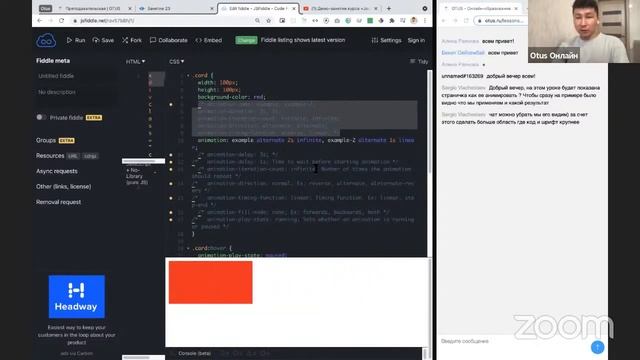Collapse the .cord rule fold arrow
The width and height of the screenshot is (640, 360).
tap(188, 76)
